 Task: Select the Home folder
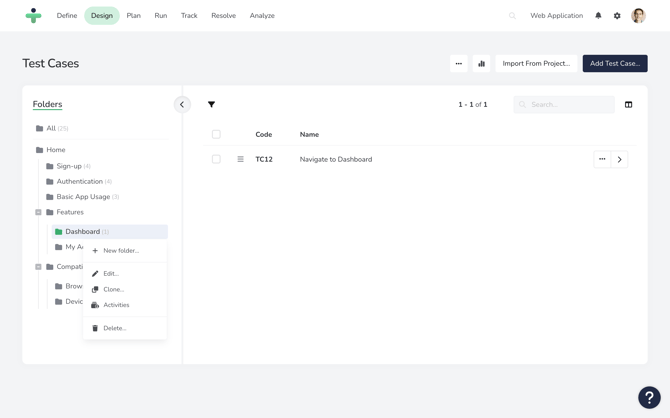pyautogui.click(x=51, y=150)
